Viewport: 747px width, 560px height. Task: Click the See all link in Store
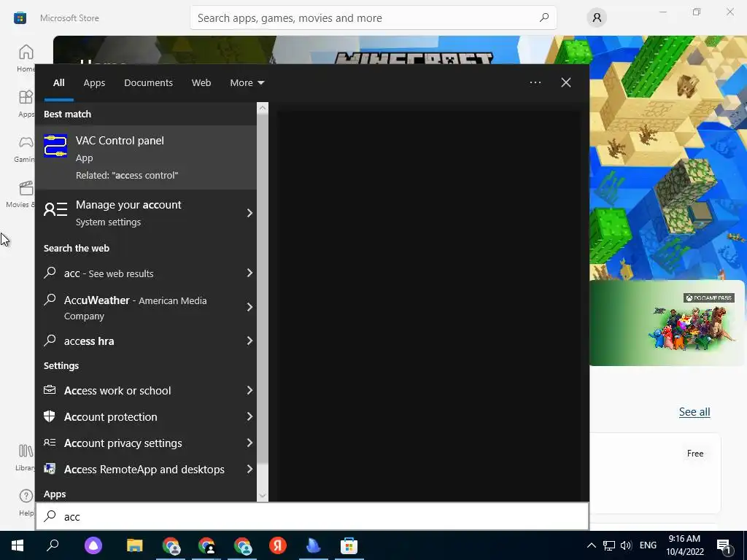[694, 412]
